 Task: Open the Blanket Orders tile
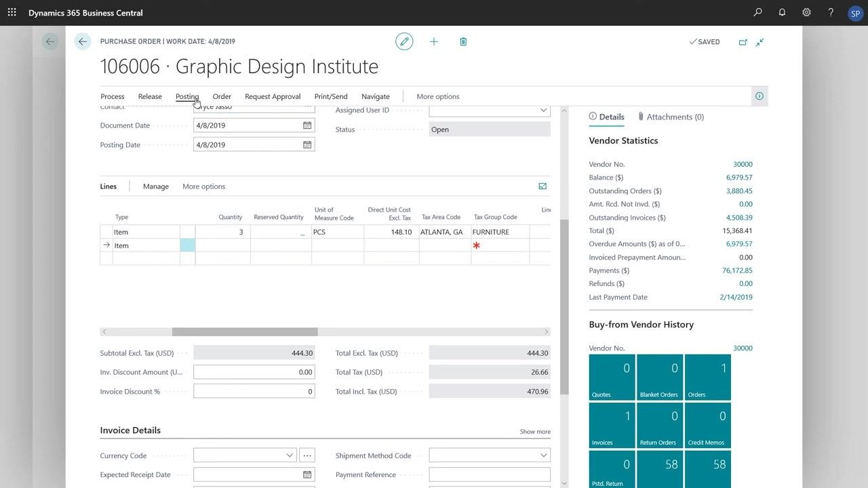coord(660,378)
